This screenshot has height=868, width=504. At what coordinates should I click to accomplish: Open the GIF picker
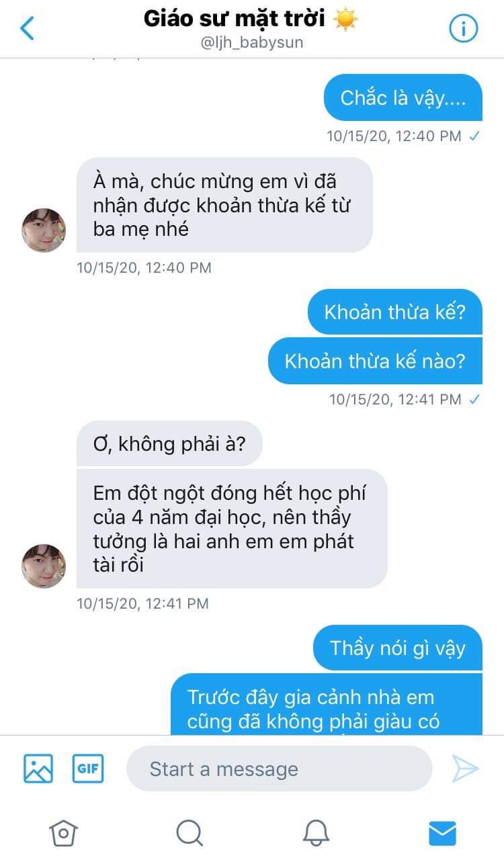[x=88, y=769]
